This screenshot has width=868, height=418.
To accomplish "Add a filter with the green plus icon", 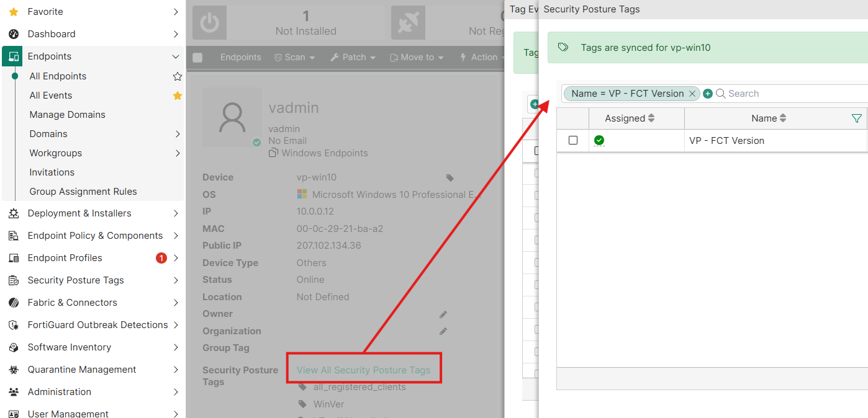I will point(708,94).
